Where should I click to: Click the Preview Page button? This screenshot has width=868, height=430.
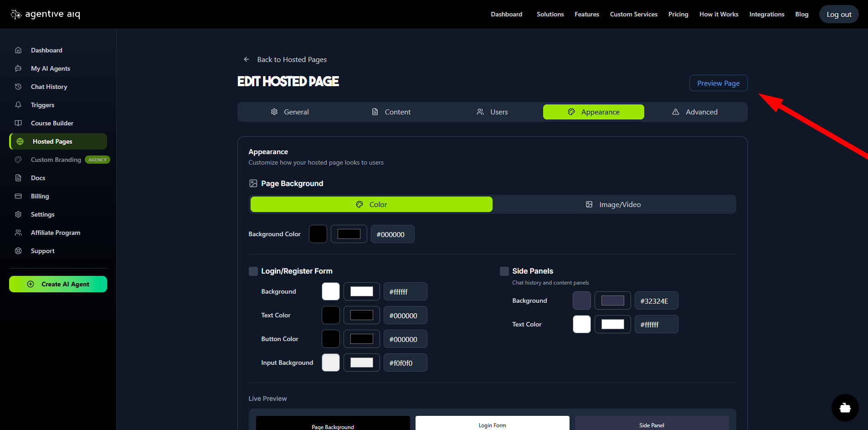[718, 83]
